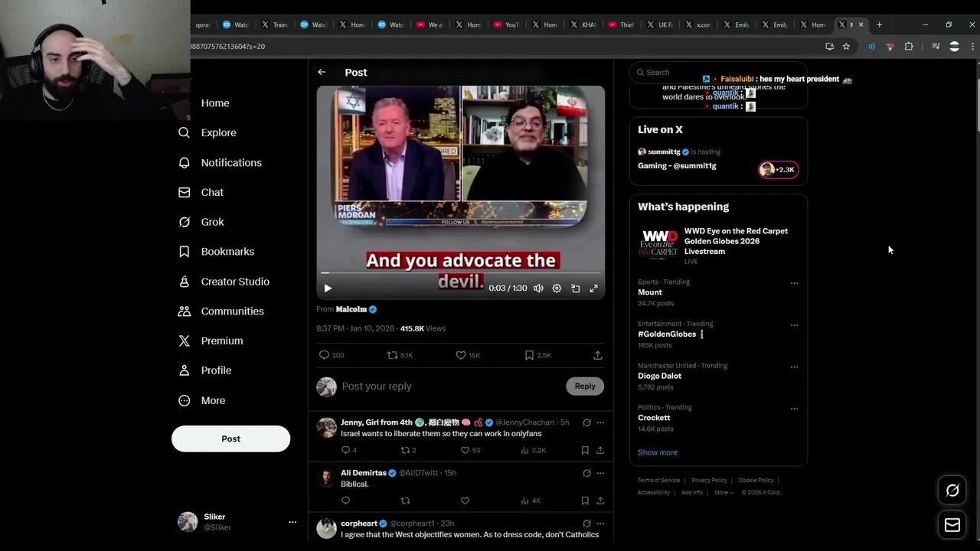Click the Premium X icon
The height and width of the screenshot is (551, 980).
pos(184,341)
